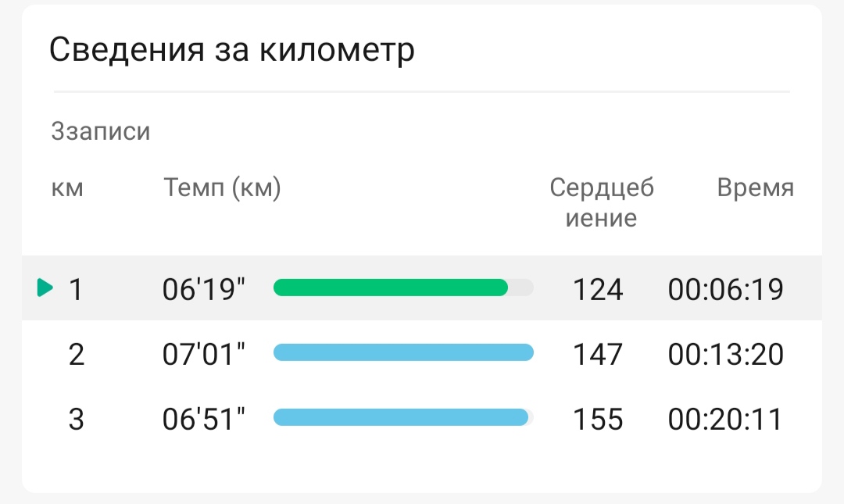This screenshot has width=844, height=504.
Task: Click the blue pace bar for kilometer 2
Action: tap(404, 352)
